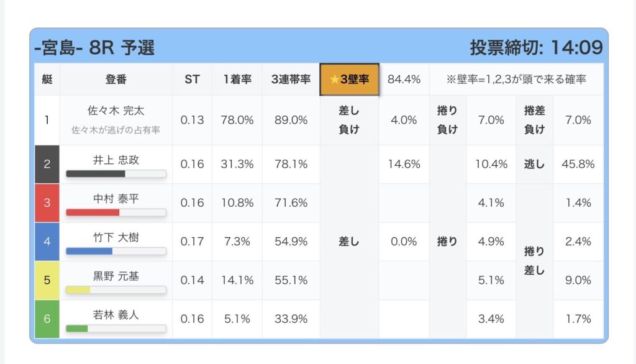
Task: Click 若林 義人 green share bar
Action: point(116,328)
